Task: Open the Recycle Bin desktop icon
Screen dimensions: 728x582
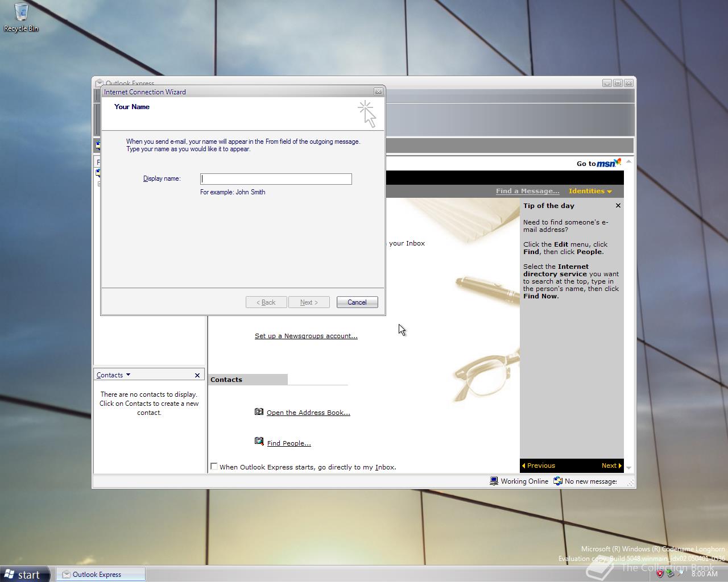Action: click(x=21, y=17)
